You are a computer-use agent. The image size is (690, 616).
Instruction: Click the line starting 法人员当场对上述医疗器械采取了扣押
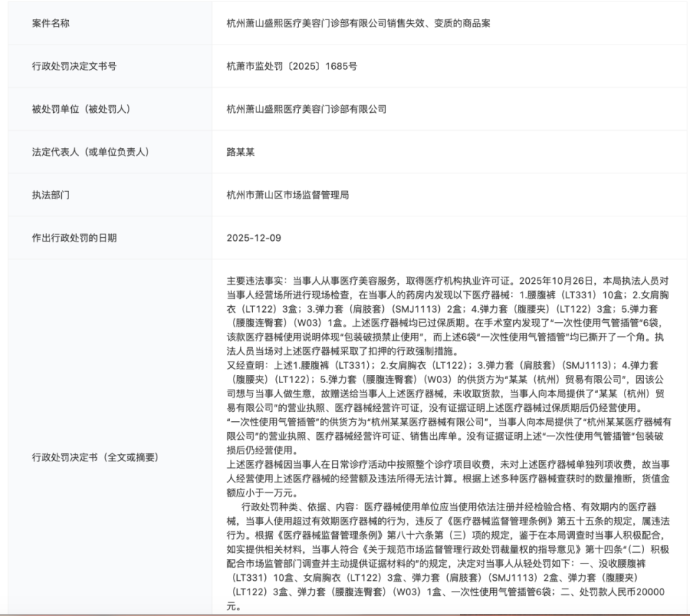(x=343, y=351)
